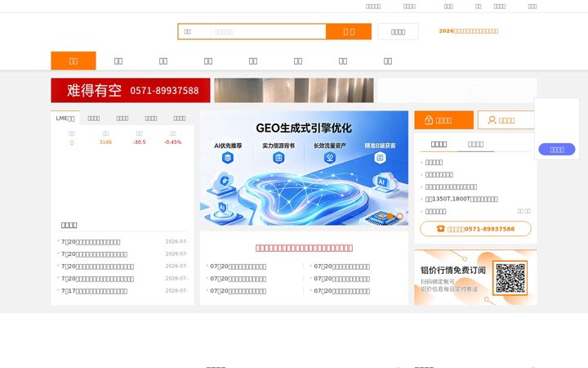Open the metal texture banner image
The image size is (588, 368).
point(294,90)
